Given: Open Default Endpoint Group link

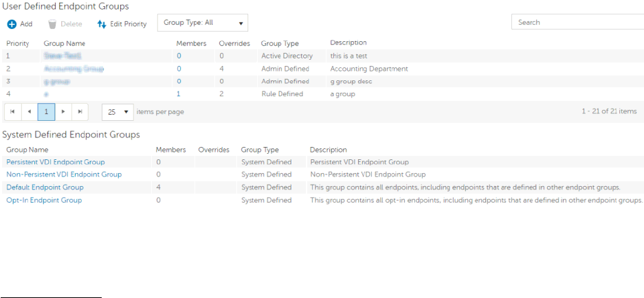Looking at the screenshot, I should pyautogui.click(x=45, y=187).
